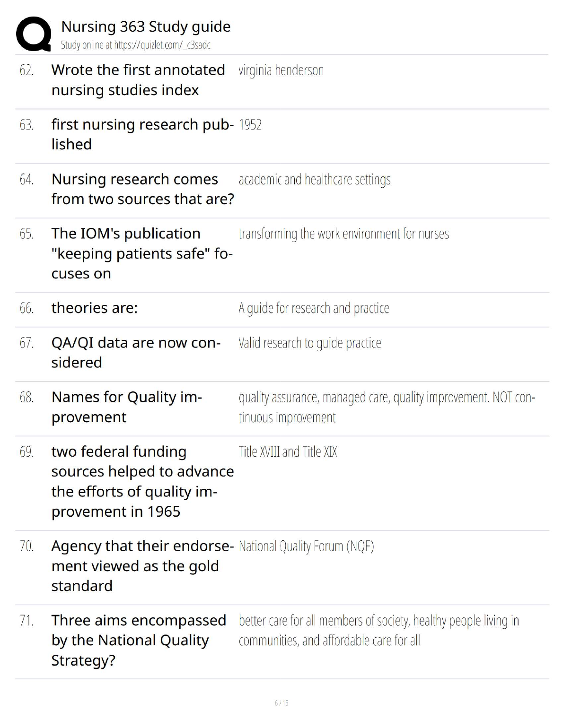Image resolution: width=563 pixels, height=728 pixels.
Task: Click the item number 64
Action: tap(26, 180)
